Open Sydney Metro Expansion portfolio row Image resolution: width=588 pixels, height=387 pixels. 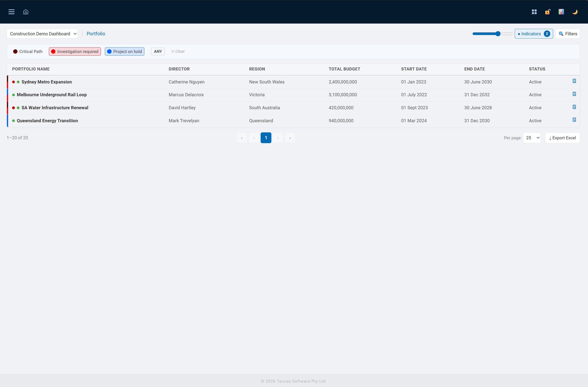coord(293,82)
